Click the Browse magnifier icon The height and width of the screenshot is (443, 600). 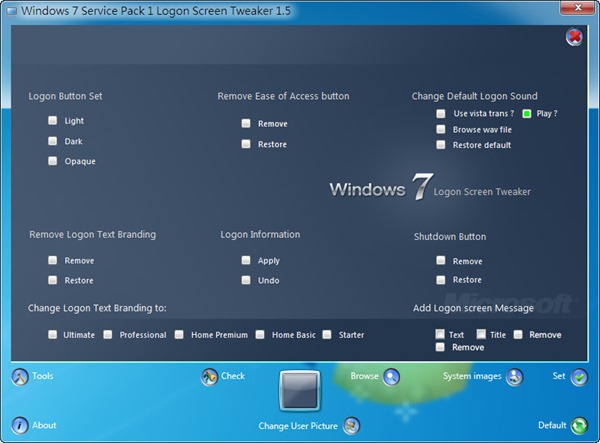coord(391,377)
